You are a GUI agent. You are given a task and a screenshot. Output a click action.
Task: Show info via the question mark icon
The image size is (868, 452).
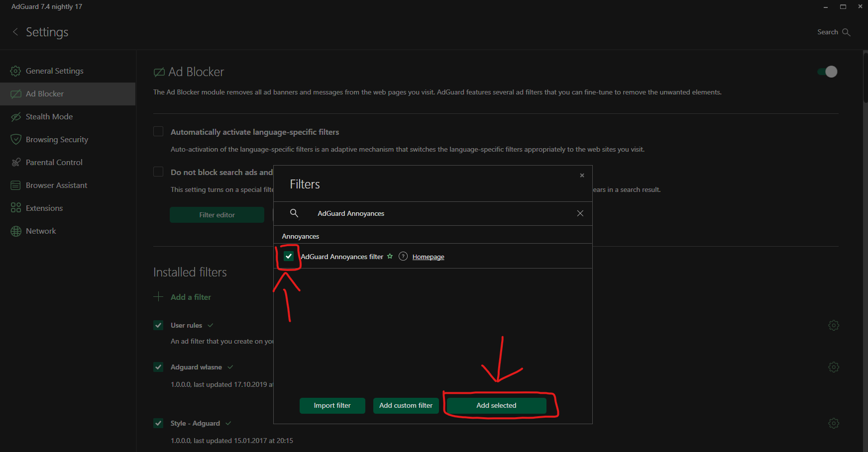coord(403,256)
